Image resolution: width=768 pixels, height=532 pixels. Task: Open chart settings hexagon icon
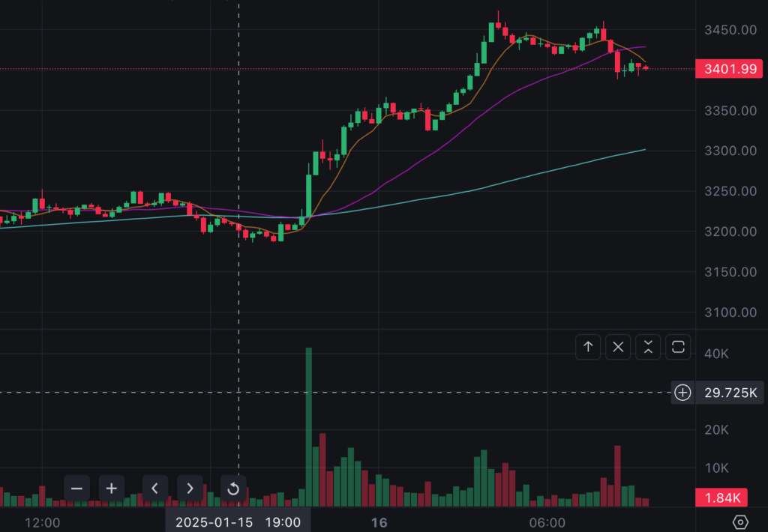[x=740, y=522]
